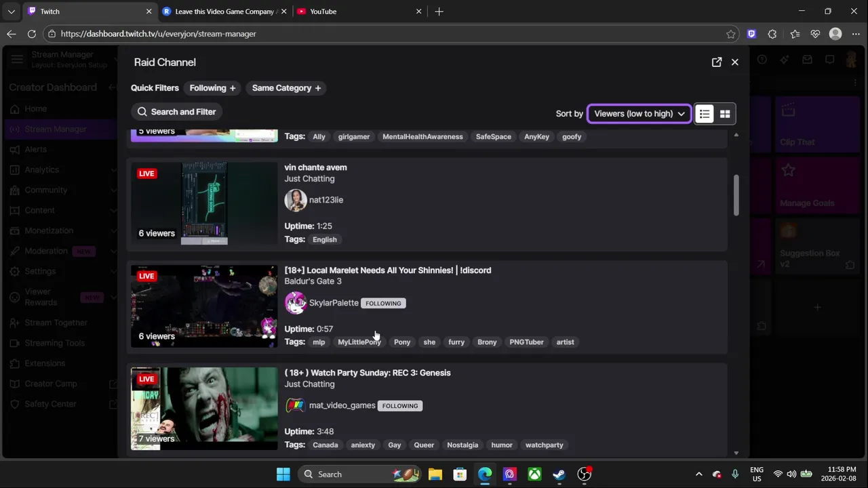Click the mlp tag
868x488 pixels.
tap(319, 342)
